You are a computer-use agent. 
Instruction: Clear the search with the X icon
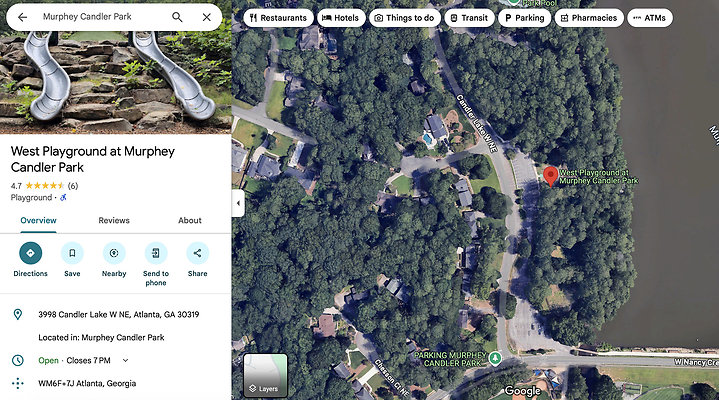click(x=207, y=17)
